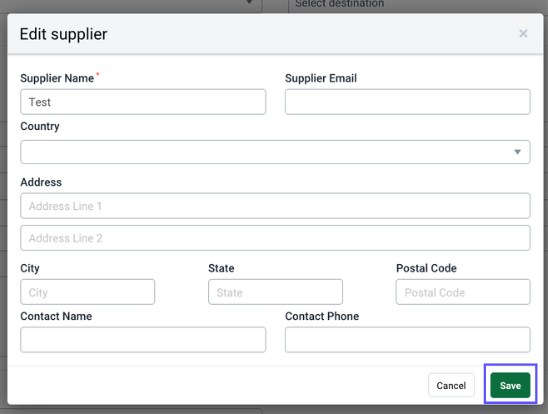Click the Country dropdown arrow

pos(518,152)
